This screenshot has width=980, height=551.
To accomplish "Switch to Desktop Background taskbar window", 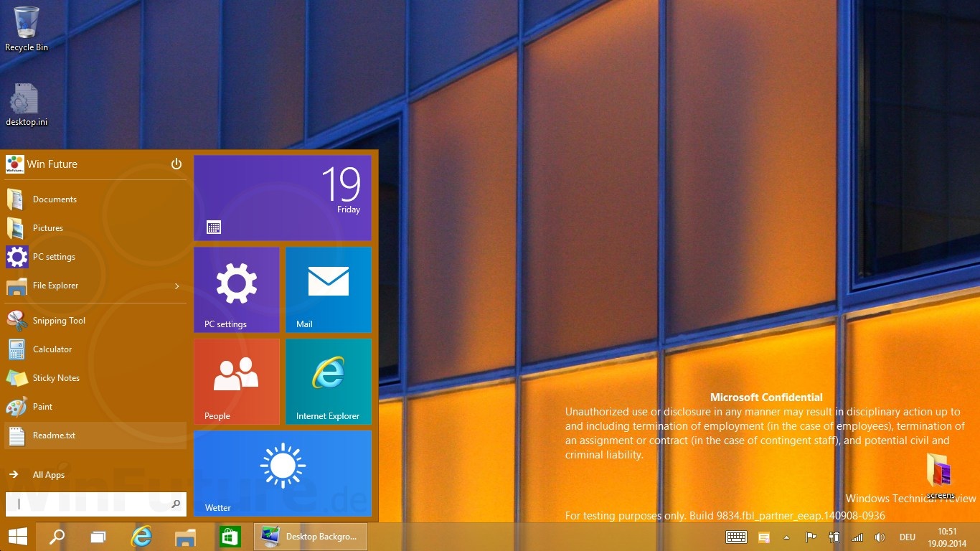I will tap(311, 537).
